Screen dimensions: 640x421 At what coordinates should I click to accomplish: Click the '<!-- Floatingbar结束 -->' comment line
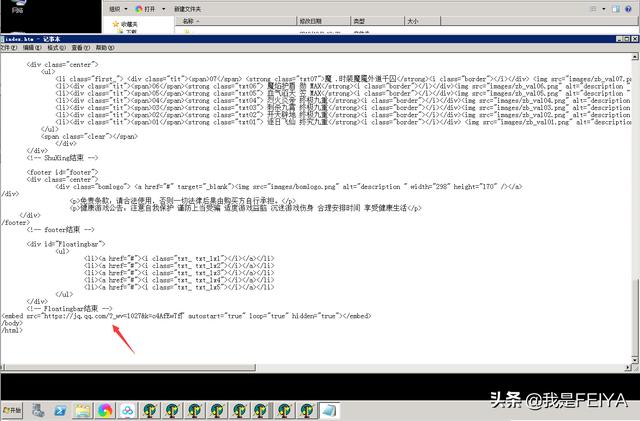point(69,308)
